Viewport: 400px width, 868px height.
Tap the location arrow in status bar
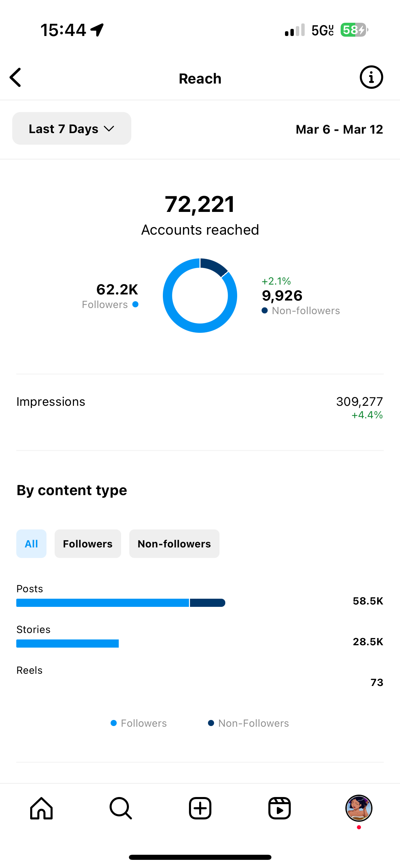click(97, 30)
